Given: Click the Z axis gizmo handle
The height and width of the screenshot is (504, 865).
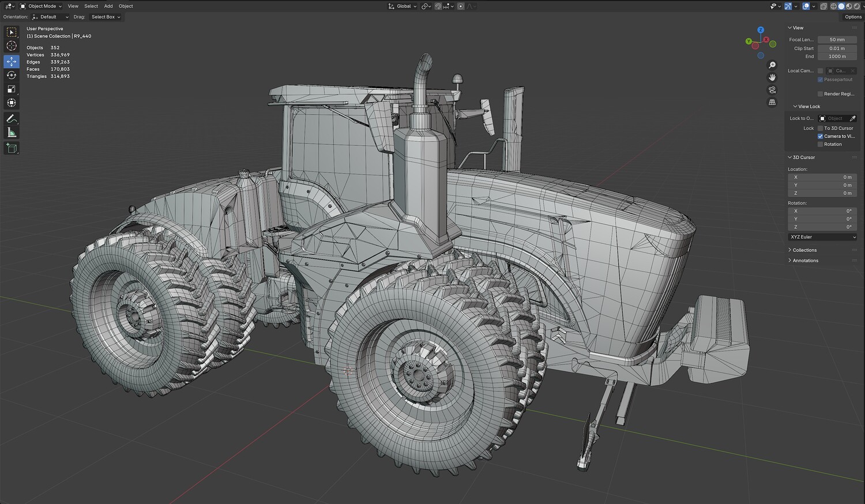Looking at the screenshot, I should point(761,30).
